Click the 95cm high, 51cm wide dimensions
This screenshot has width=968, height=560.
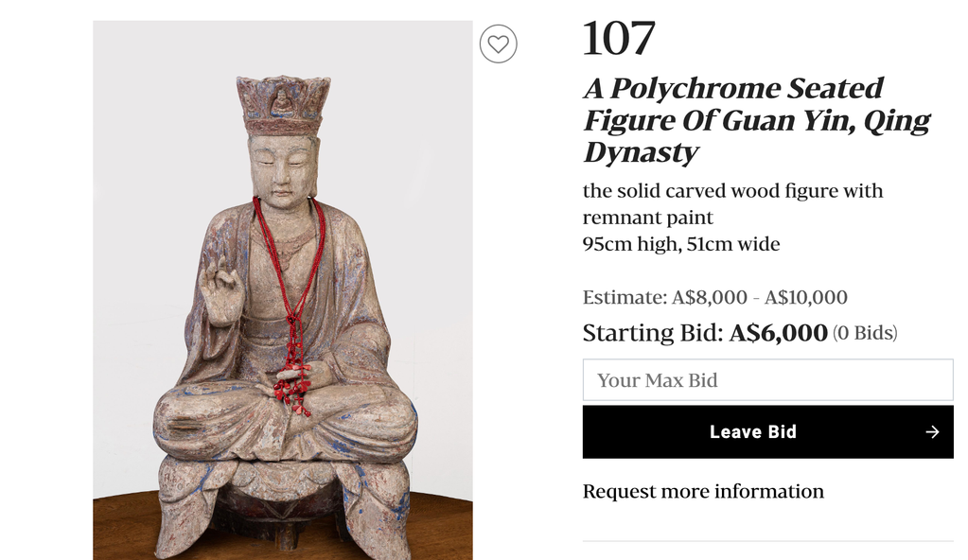coord(681,244)
